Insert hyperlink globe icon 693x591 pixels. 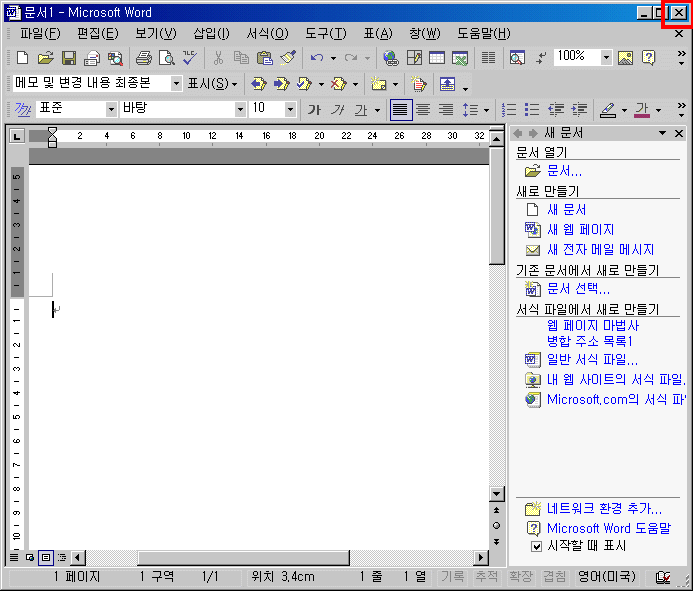[391, 58]
